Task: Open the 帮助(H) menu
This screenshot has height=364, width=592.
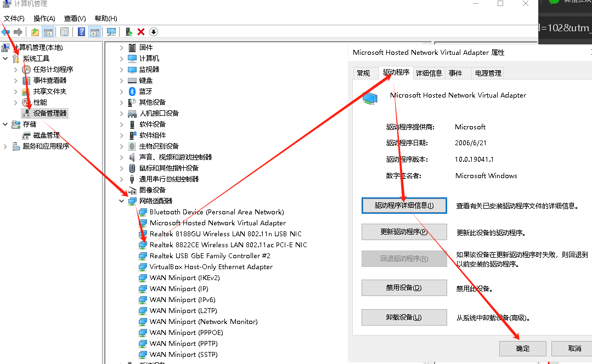Action: (106, 19)
